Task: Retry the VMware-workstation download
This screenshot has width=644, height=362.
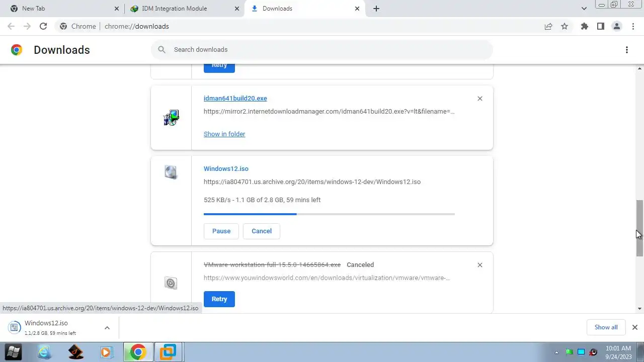Action: coord(219,299)
